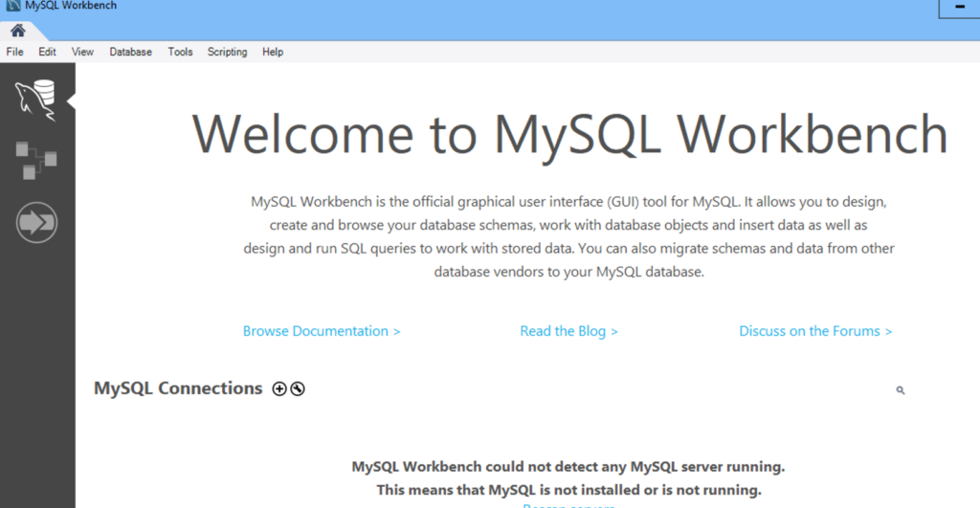Open the Browse Documentation link
Image resolution: width=980 pixels, height=508 pixels.
(322, 331)
